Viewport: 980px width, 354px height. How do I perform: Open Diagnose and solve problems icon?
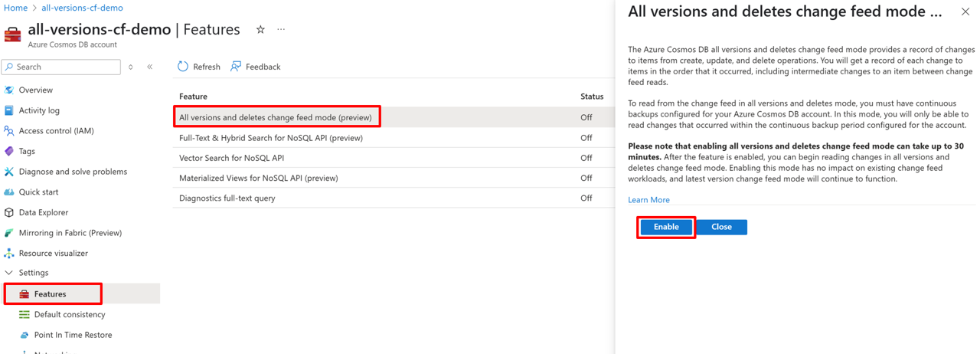(x=9, y=172)
